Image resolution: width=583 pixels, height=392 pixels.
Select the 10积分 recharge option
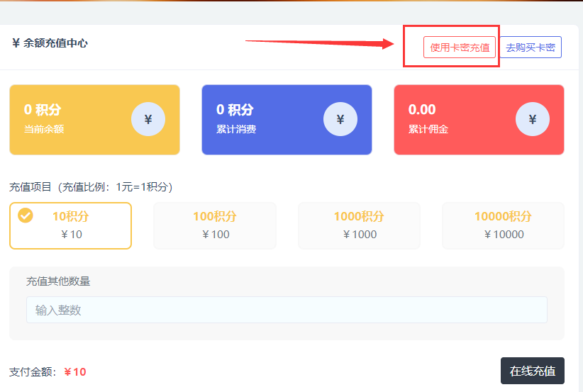point(71,225)
